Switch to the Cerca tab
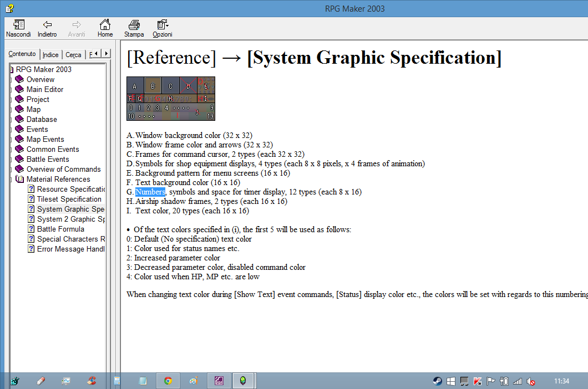The height and width of the screenshot is (389, 588). click(x=73, y=55)
